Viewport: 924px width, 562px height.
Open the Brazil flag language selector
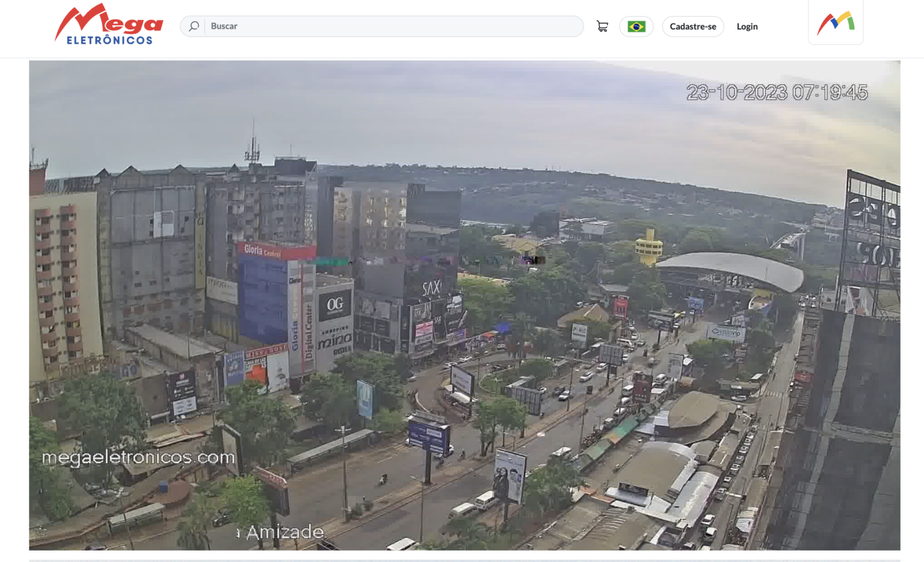point(636,26)
